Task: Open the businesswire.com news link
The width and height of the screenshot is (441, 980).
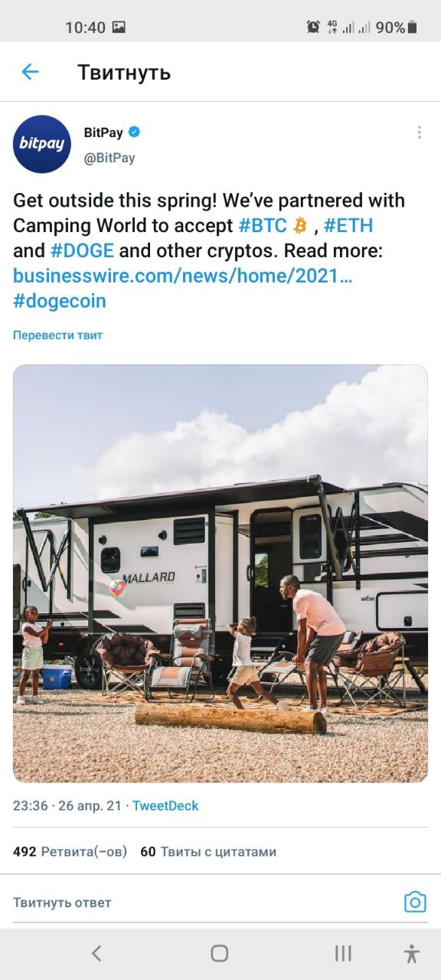Action: [x=183, y=276]
